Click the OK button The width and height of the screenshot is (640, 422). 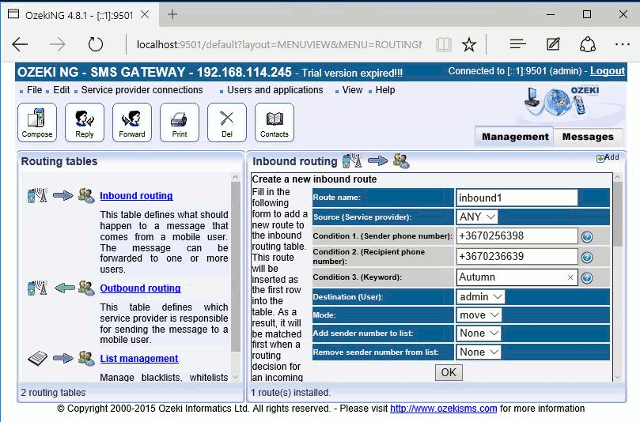click(449, 372)
